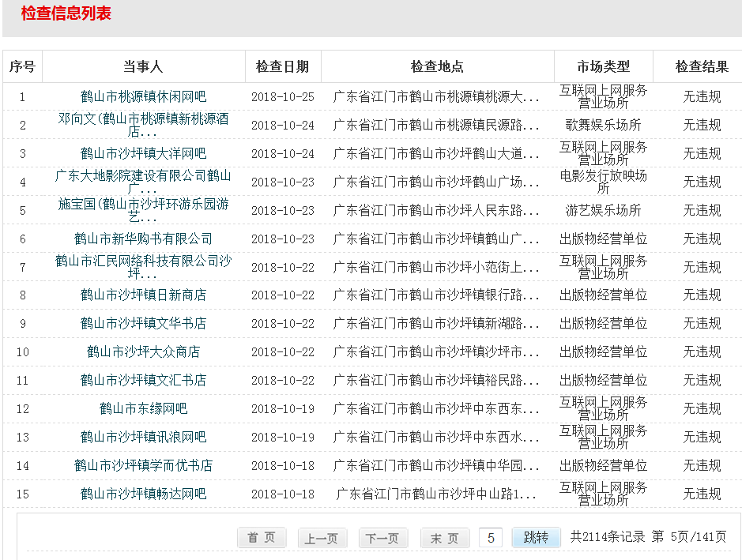Select the 鹤山市沙坪镇讯浪网吧 link
The image size is (742, 560).
coord(143,437)
